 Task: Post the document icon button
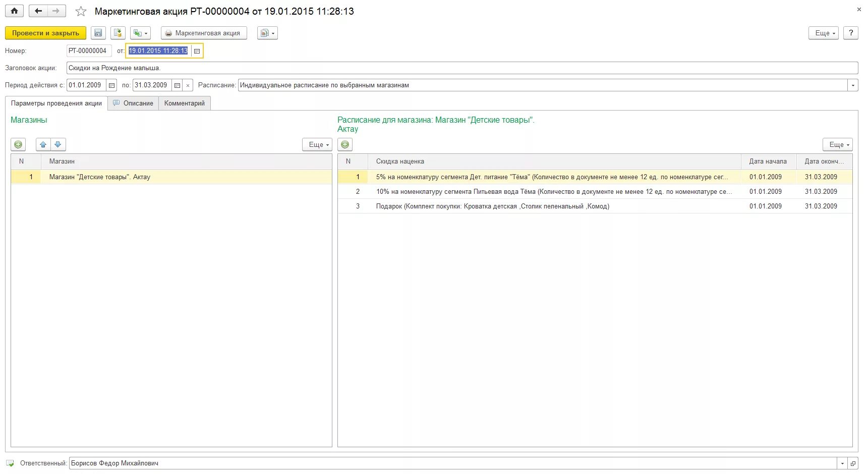pos(118,33)
